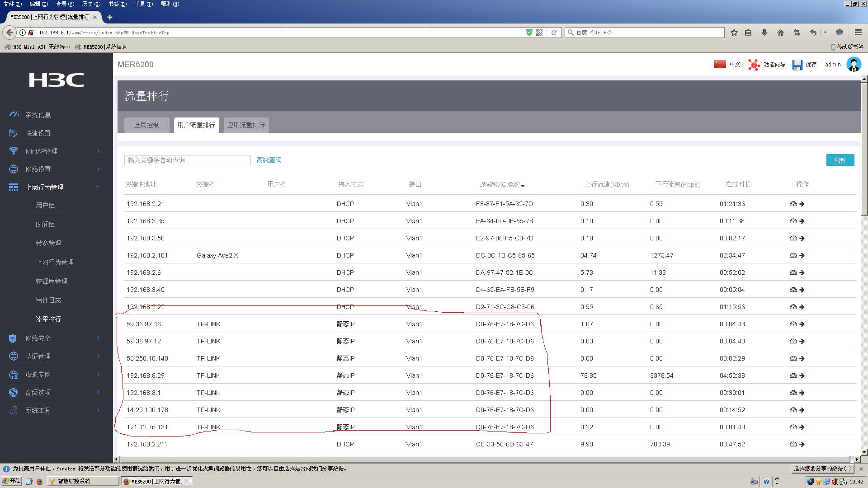This screenshot has width=868, height=488.
Task: Click the bookmark star icon in the toolbar
Action: tap(734, 33)
